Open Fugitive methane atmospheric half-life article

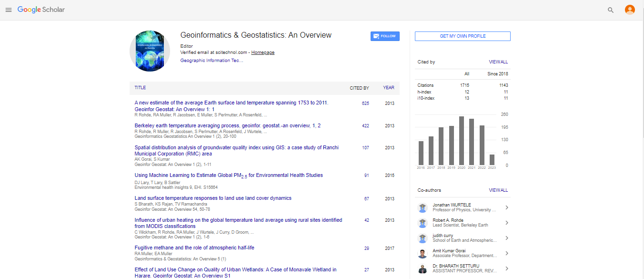point(194,248)
